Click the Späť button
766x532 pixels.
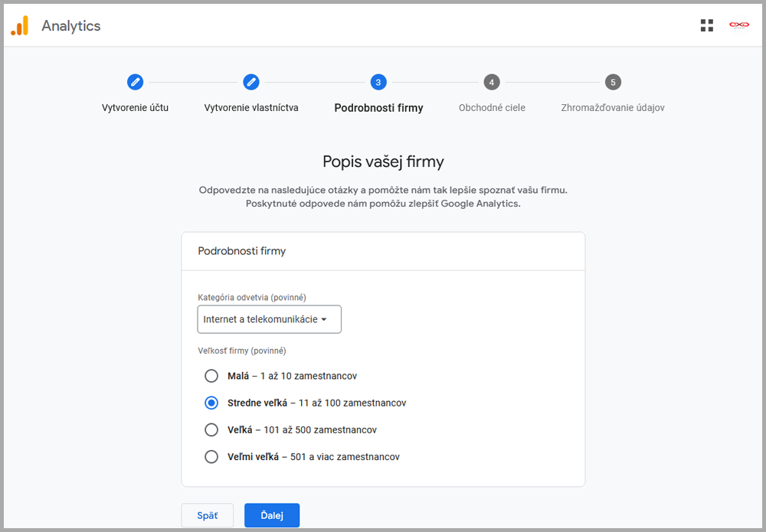[207, 515]
